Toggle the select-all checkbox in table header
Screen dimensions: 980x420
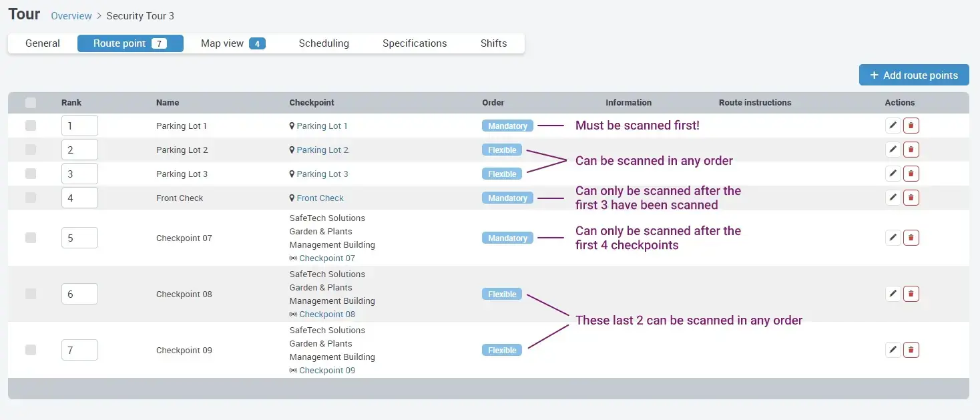pos(31,103)
